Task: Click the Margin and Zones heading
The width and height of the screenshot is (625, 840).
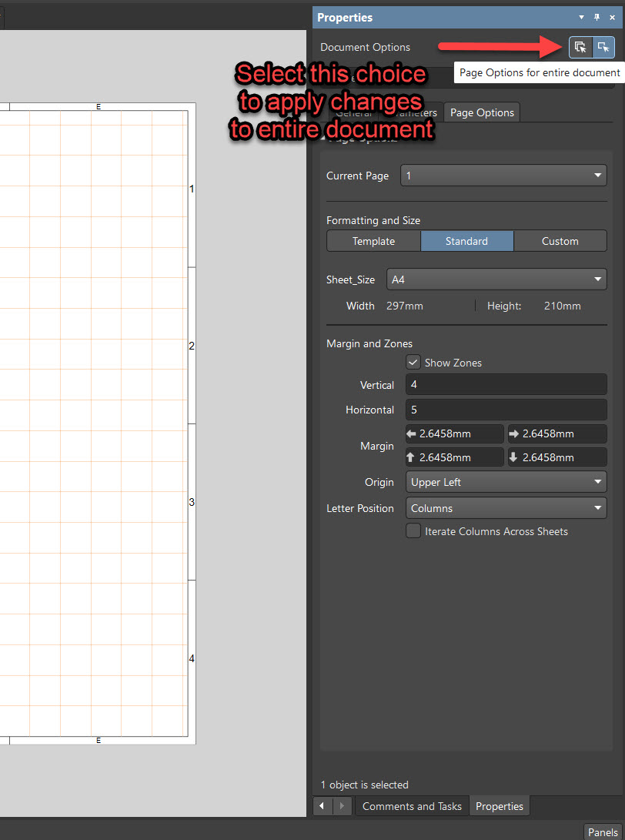Action: click(369, 344)
